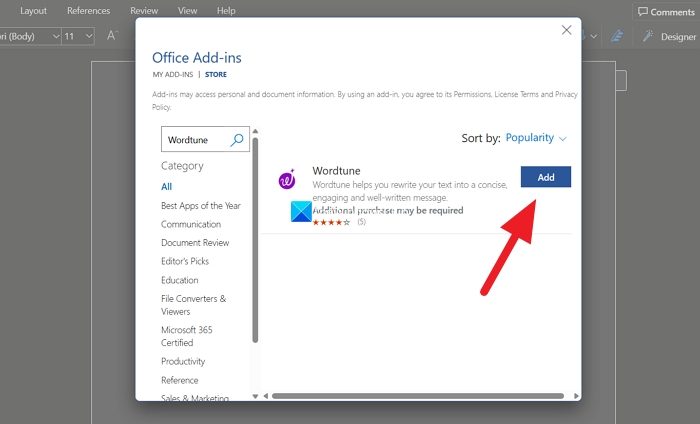Open the References ribbon tab
This screenshot has width=700, height=424.
[88, 11]
